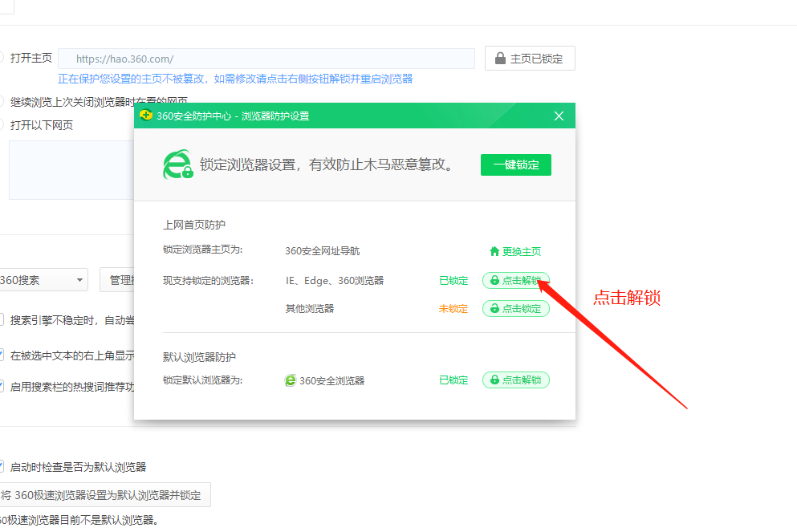This screenshot has width=797, height=532.
Task: Click the blue homepage protection notice text
Action: pos(235,79)
